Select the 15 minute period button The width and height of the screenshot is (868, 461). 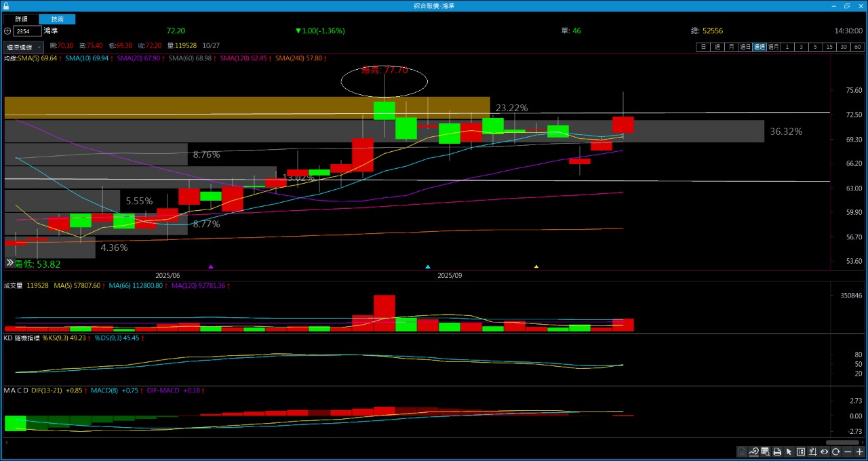829,47
